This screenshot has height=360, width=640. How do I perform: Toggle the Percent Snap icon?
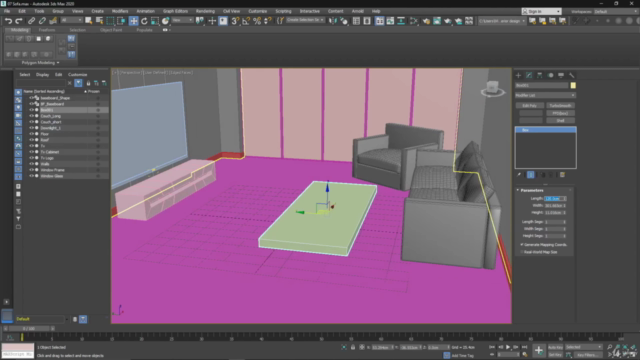click(257, 21)
